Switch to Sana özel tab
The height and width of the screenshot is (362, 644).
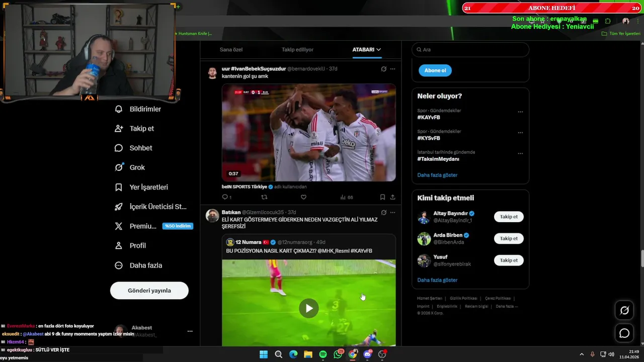[x=231, y=50]
